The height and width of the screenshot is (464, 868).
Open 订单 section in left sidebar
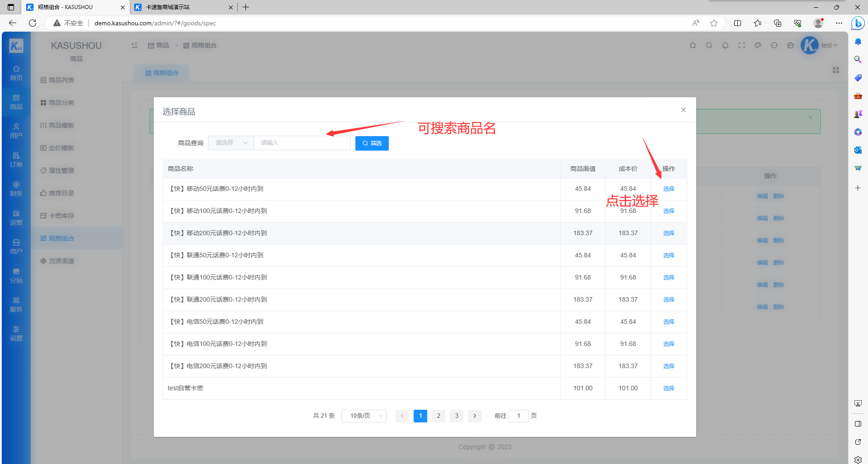coord(16,160)
